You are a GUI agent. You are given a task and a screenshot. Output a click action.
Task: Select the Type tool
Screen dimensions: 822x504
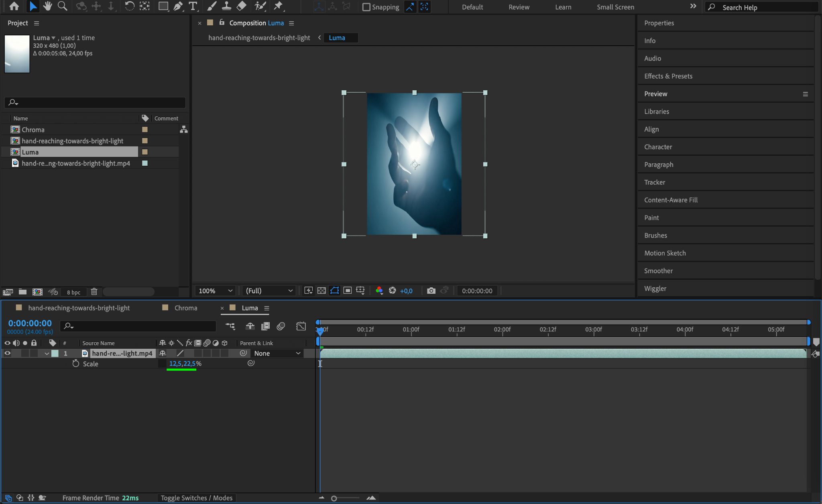click(x=193, y=6)
